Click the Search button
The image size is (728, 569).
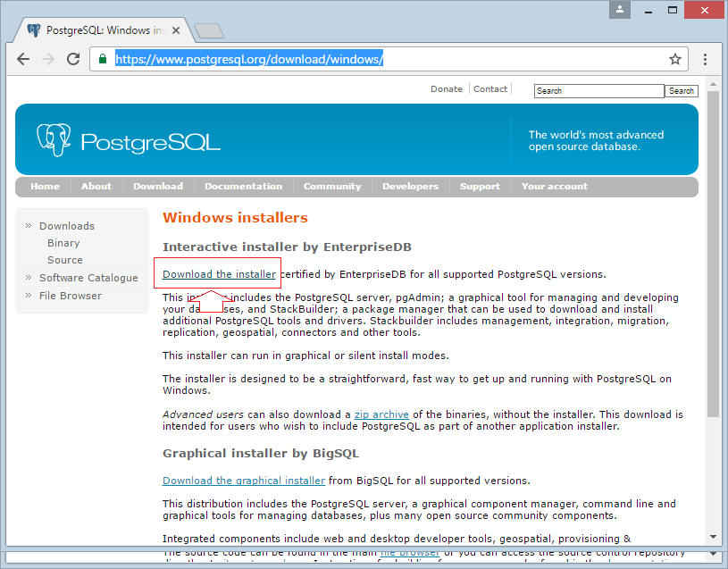682,91
